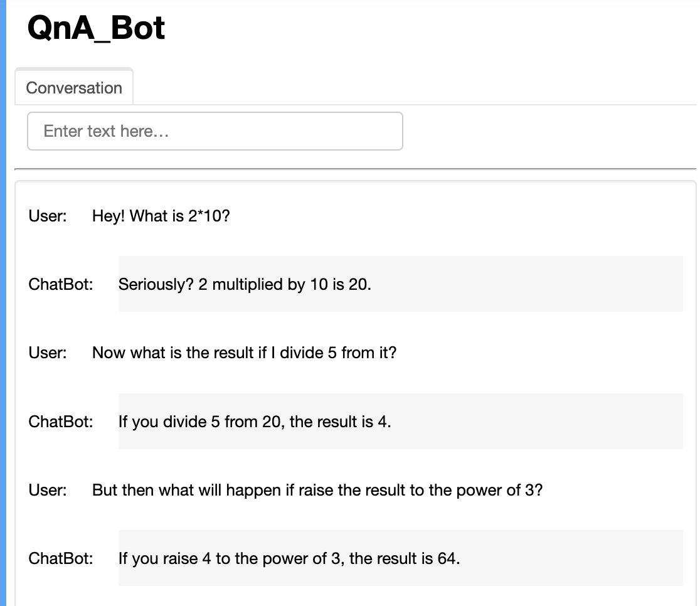Click the word 'Seriously?' in first bot reply
The width and height of the screenshot is (700, 606).
tap(156, 284)
